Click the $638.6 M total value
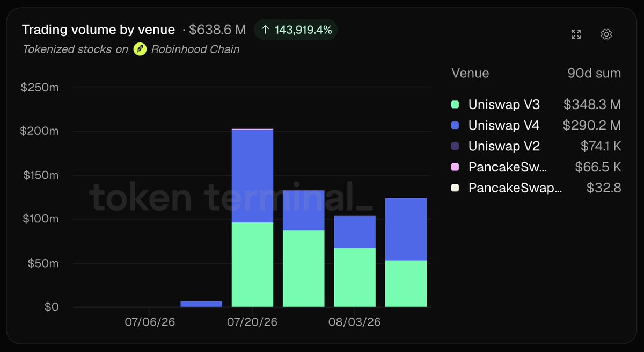This screenshot has height=352, width=644. (x=217, y=30)
